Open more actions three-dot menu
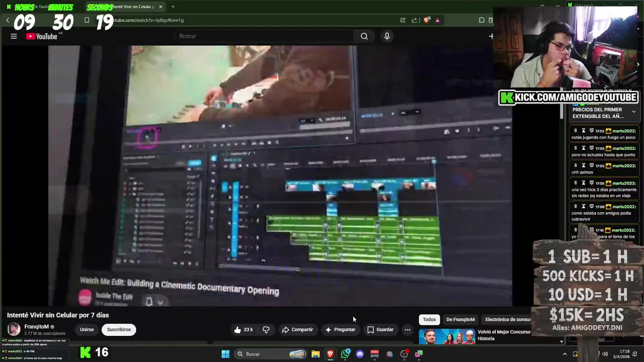The height and width of the screenshot is (362, 644). (408, 330)
